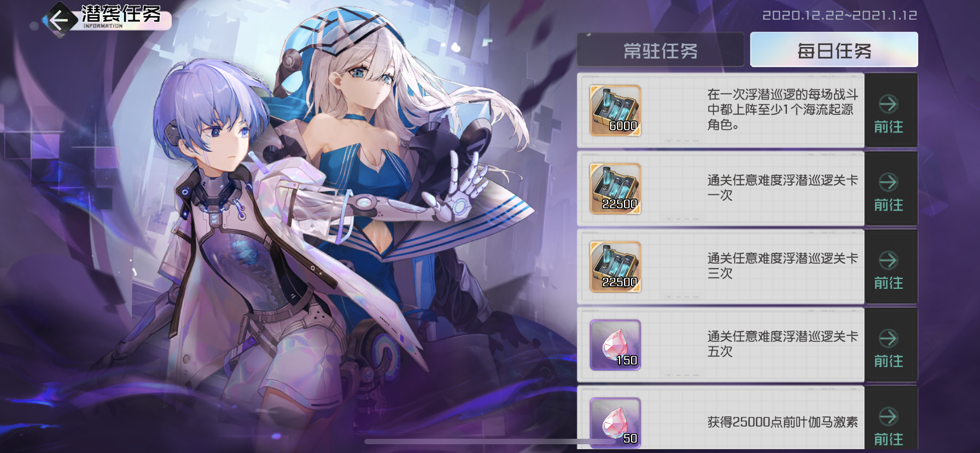Click 前往 for clearing patrol stage three times

889,267
